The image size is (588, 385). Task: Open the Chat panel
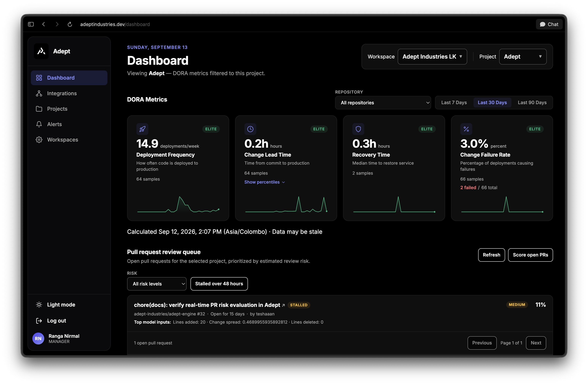tap(549, 24)
